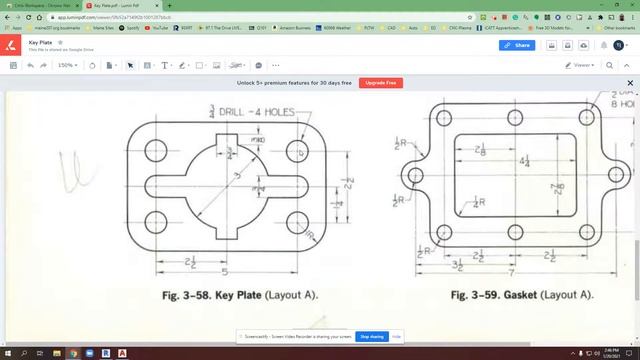Undo the last annotation
The width and height of the screenshot is (640, 360).
[30, 65]
